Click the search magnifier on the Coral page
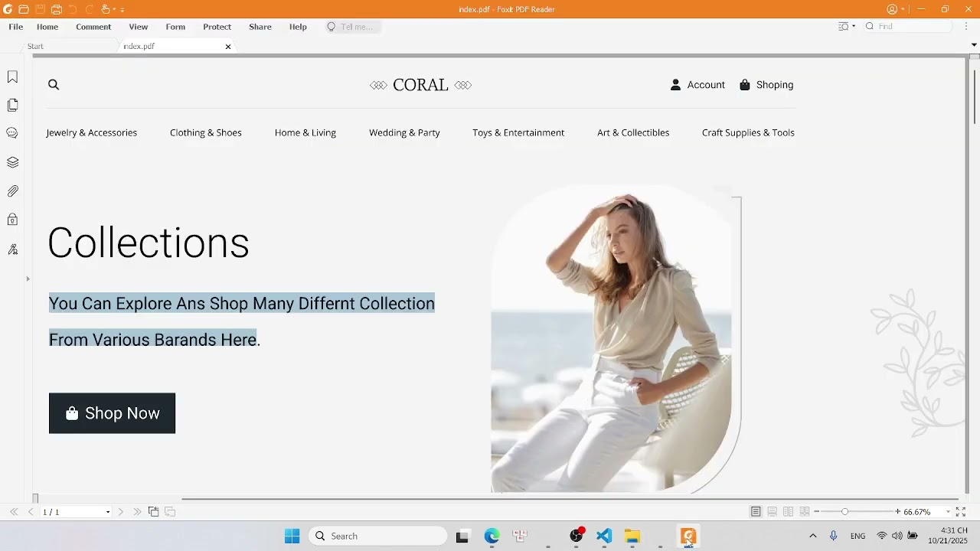The width and height of the screenshot is (980, 551). pyautogui.click(x=54, y=85)
